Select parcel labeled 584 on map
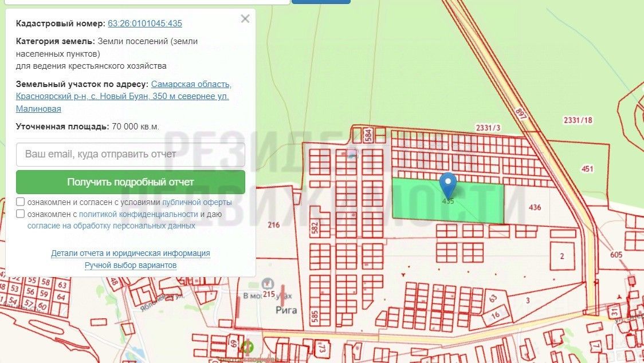Image resolution: width=644 pixels, height=363 pixels. 368,135
